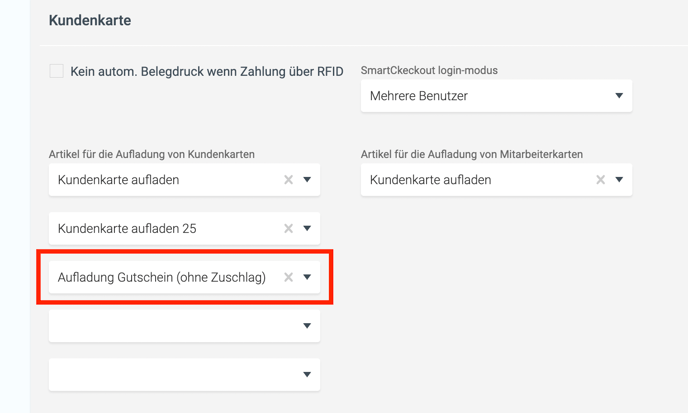Expand Aufladung Gutschein dropdown arrow
The width and height of the screenshot is (688, 413).
307,277
